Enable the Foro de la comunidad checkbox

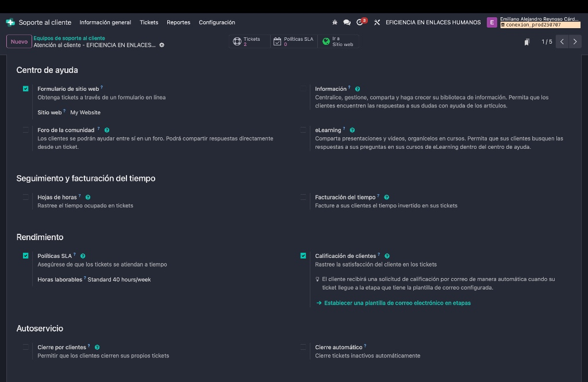click(26, 130)
